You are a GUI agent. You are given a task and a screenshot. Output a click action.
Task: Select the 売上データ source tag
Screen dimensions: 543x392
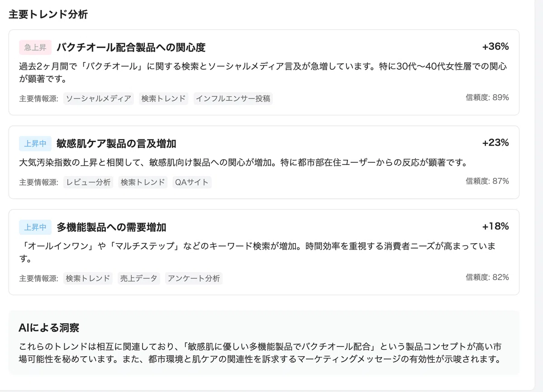(139, 278)
